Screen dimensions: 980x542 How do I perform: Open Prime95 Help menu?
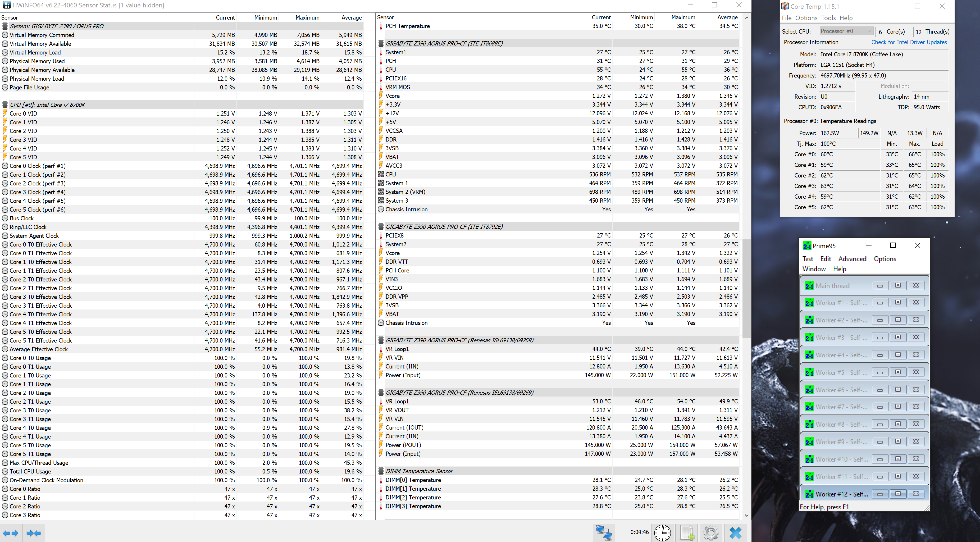(x=840, y=269)
